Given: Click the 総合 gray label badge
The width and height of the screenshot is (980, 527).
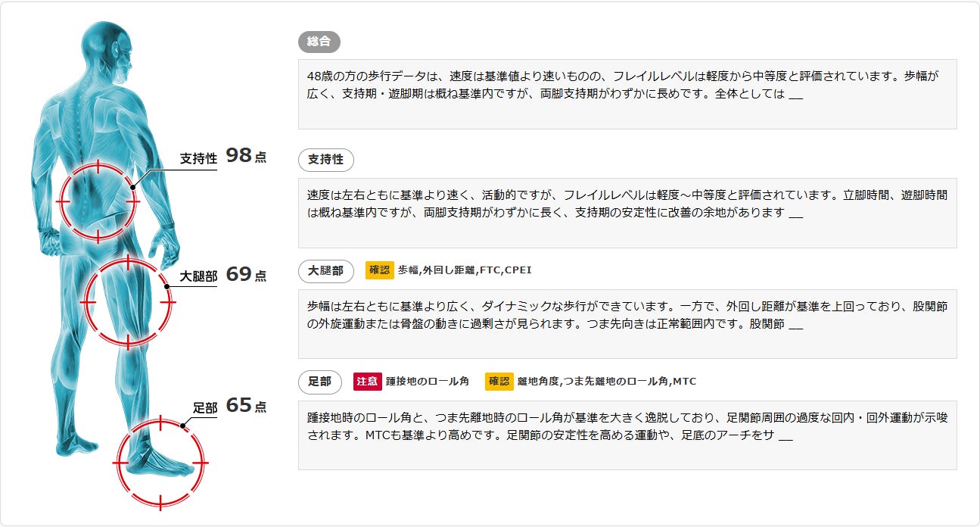Looking at the screenshot, I should (319, 42).
